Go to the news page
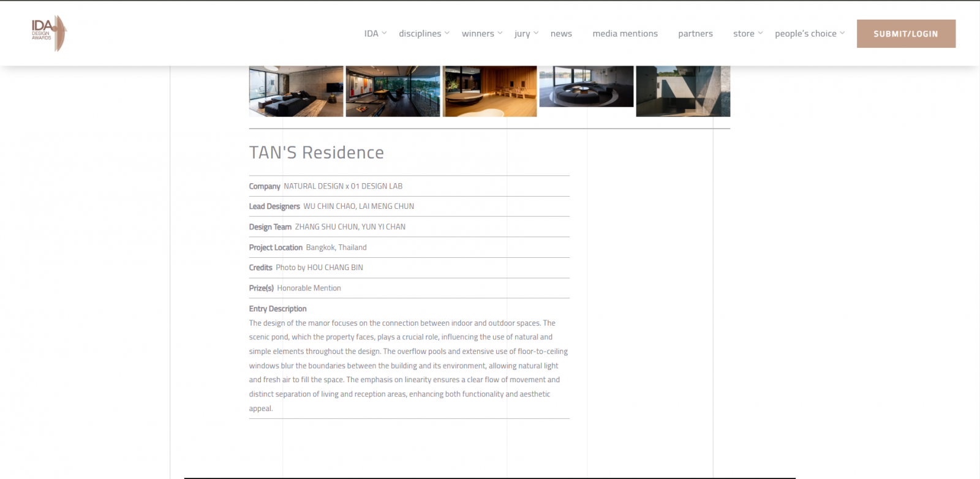Viewport: 980px width, 479px height. pos(561,34)
